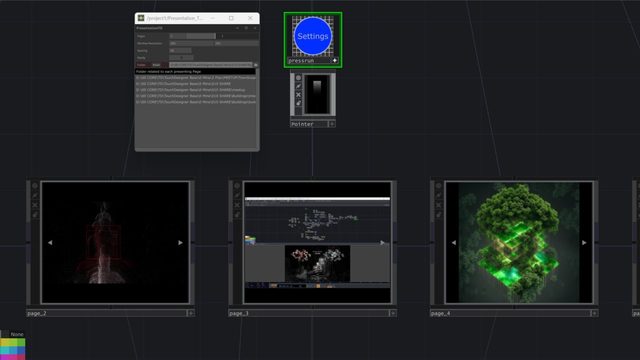The height and width of the screenshot is (360, 640).
Task: Toggle viewer active on the pressrun node
Action: coord(335,60)
